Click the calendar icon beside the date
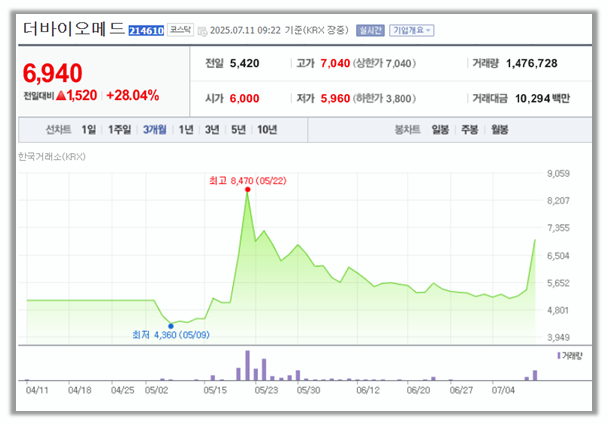 point(202,31)
